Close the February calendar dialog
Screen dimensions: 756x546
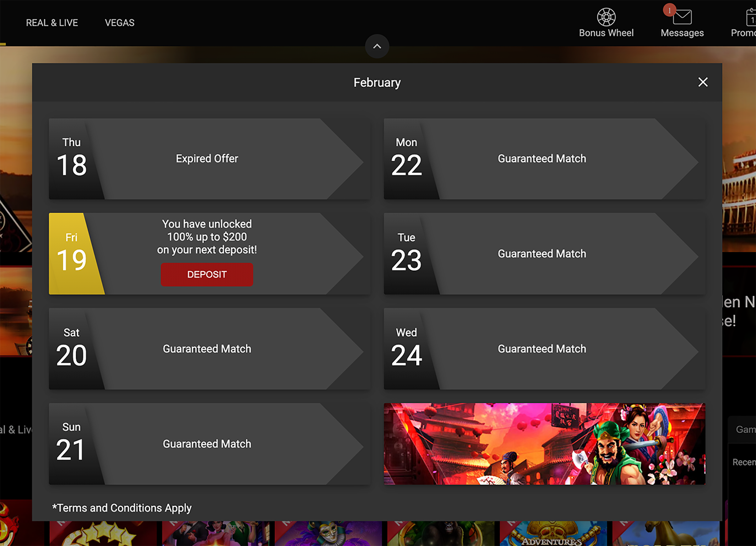(703, 82)
